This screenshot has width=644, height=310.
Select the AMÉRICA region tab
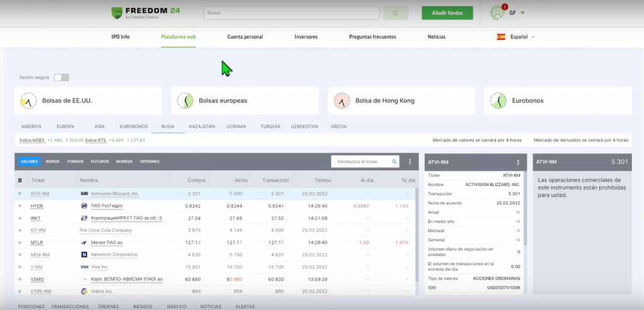(x=31, y=126)
